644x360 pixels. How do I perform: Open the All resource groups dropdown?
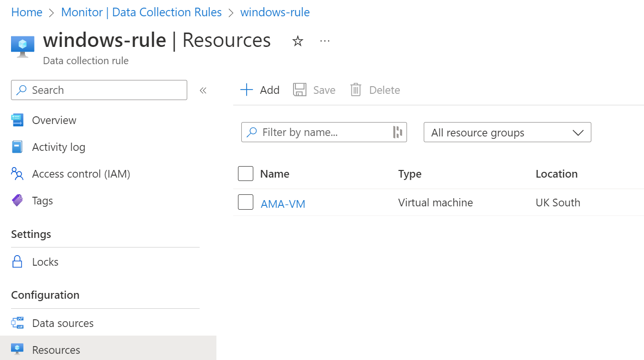click(x=507, y=133)
